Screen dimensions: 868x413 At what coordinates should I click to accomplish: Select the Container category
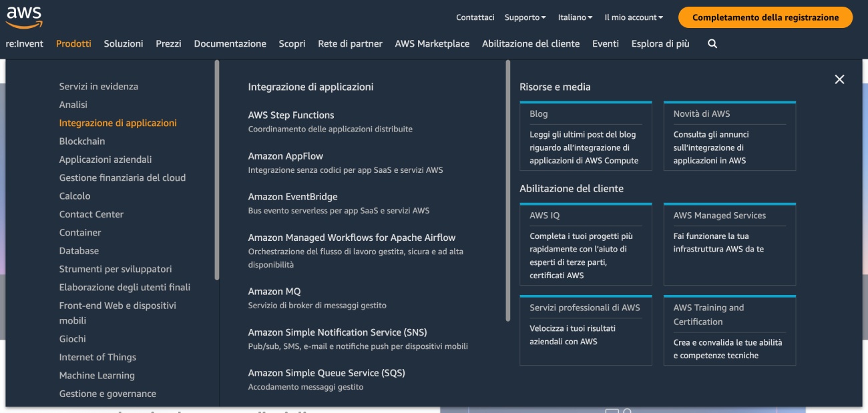click(80, 232)
